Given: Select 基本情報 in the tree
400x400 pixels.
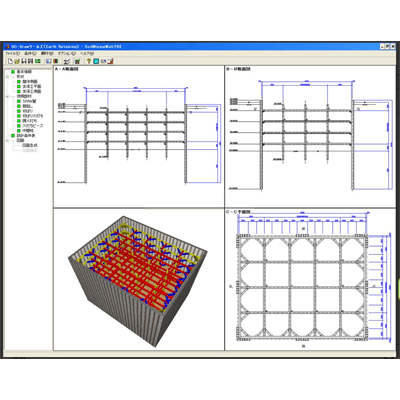Looking at the screenshot, I should [24, 72].
